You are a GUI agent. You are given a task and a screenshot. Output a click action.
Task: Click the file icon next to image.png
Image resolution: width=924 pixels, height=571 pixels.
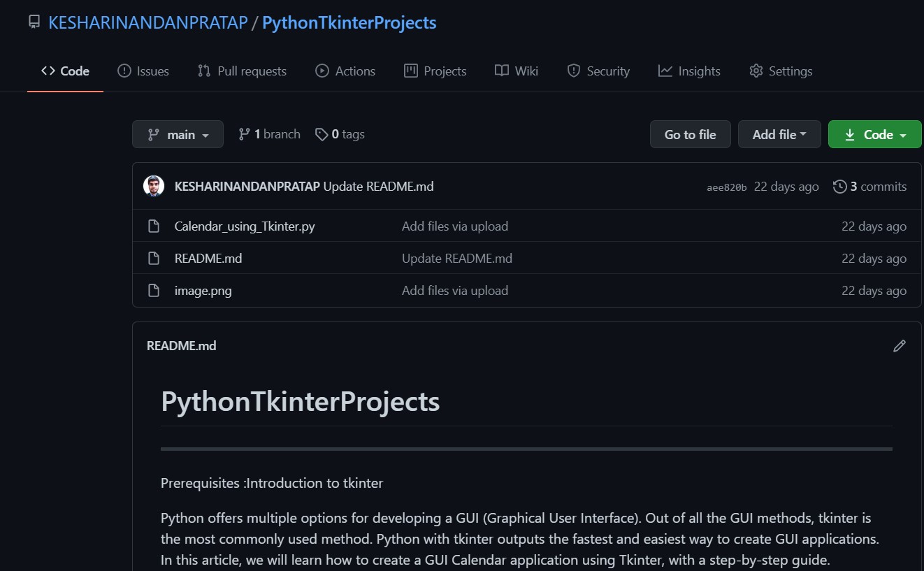click(154, 291)
